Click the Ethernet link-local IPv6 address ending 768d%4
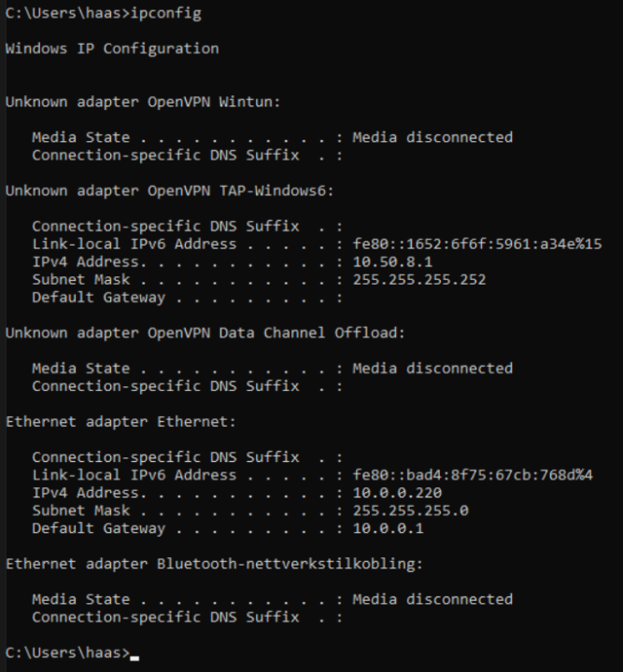Viewport: 623px width, 672px height. 474,475
